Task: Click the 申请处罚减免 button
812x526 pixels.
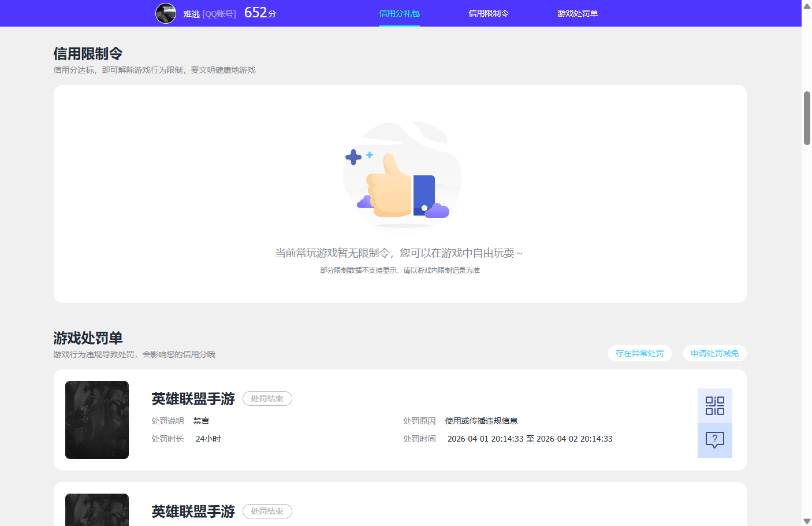Action: [x=714, y=353]
